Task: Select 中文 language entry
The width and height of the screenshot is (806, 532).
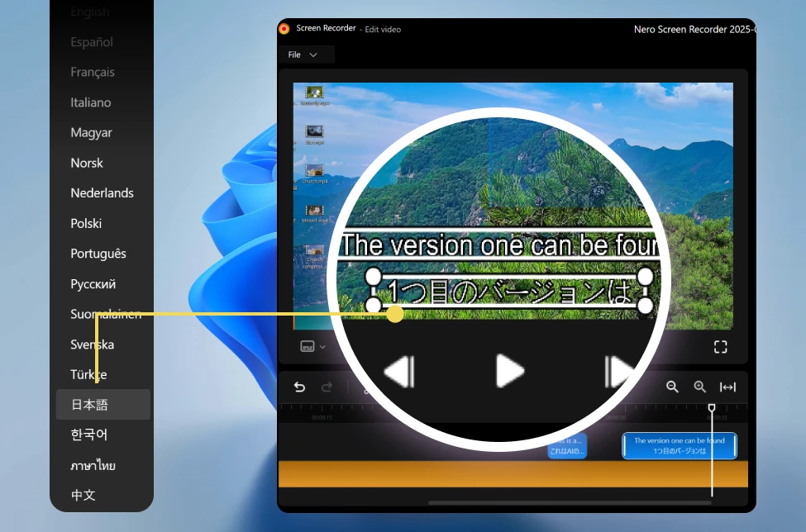Action: [x=83, y=496]
